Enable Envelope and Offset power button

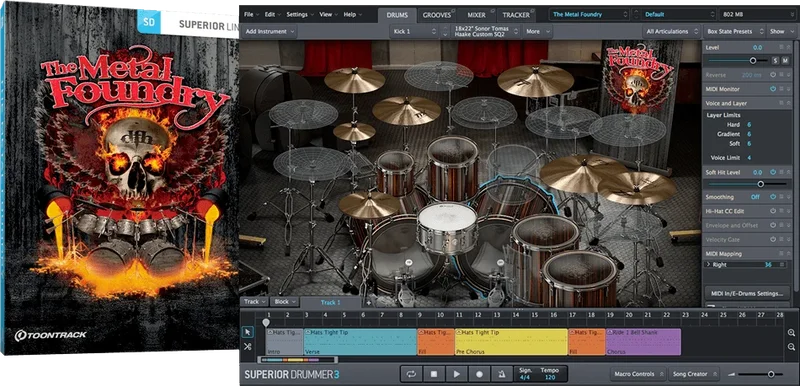click(x=773, y=225)
